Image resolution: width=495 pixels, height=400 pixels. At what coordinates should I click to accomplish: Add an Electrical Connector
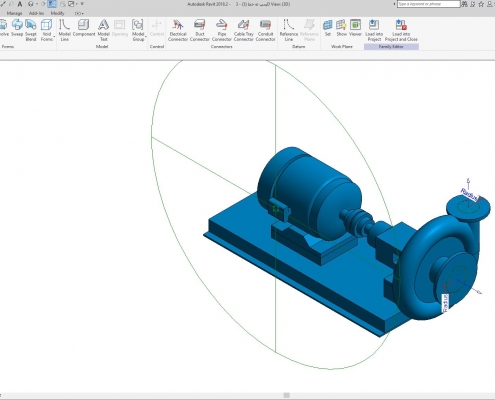click(x=178, y=30)
